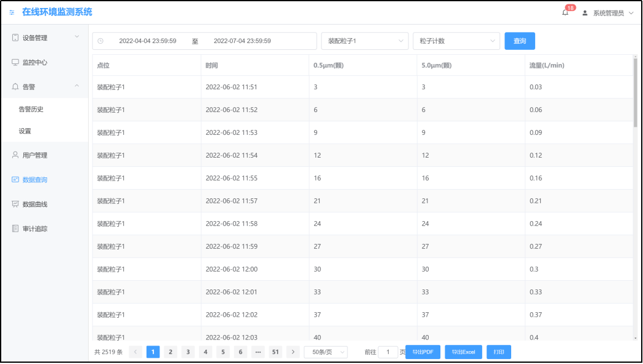
Task: Click the 导出Excel button
Action: (463, 352)
